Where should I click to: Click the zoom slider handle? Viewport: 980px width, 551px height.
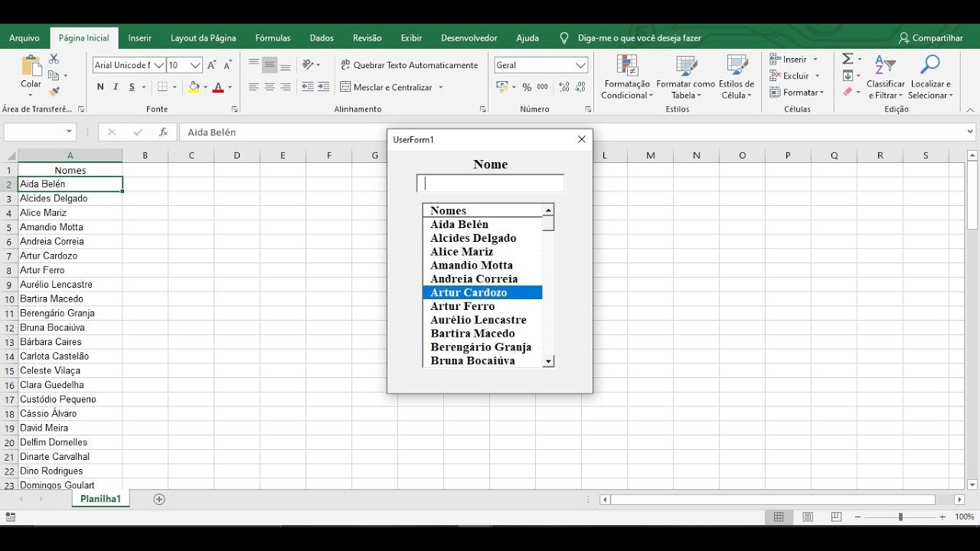(x=900, y=517)
